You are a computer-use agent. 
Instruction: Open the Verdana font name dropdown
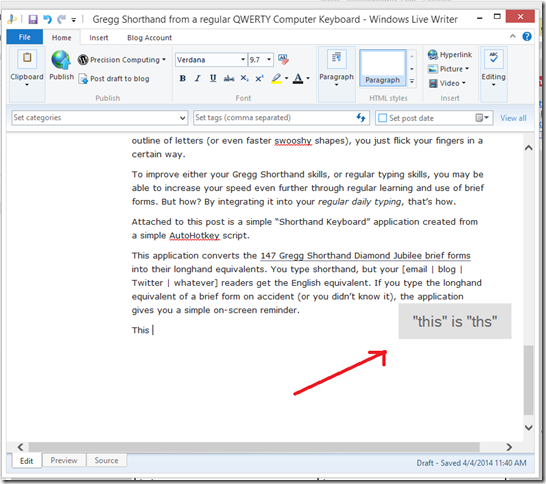(x=243, y=60)
